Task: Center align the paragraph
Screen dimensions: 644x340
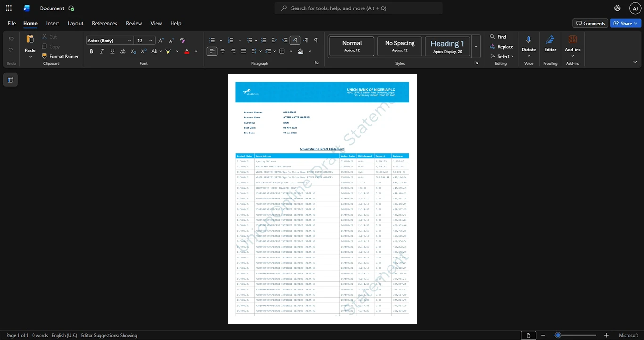Action: [223, 51]
